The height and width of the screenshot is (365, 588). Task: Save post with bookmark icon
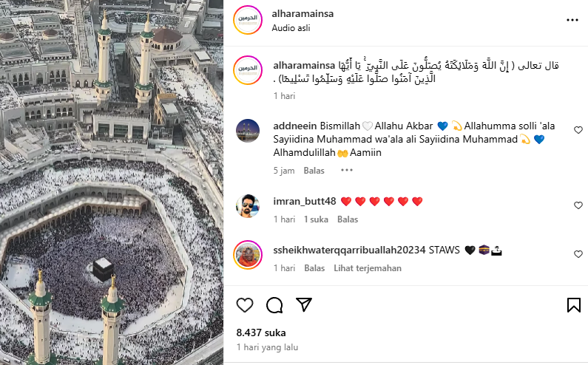[x=574, y=305]
